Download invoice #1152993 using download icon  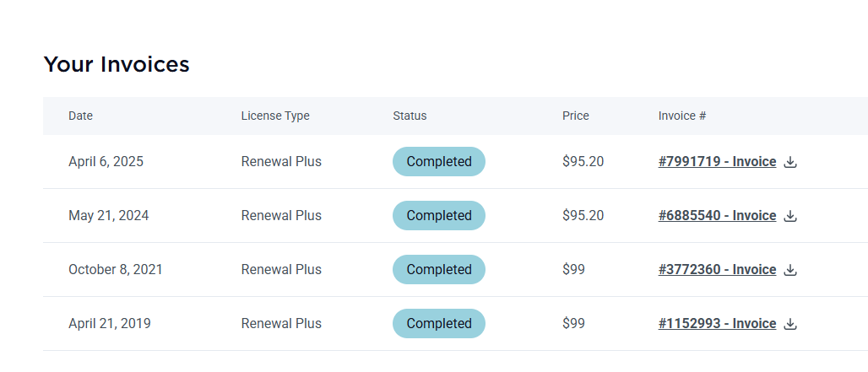pyautogui.click(x=790, y=324)
